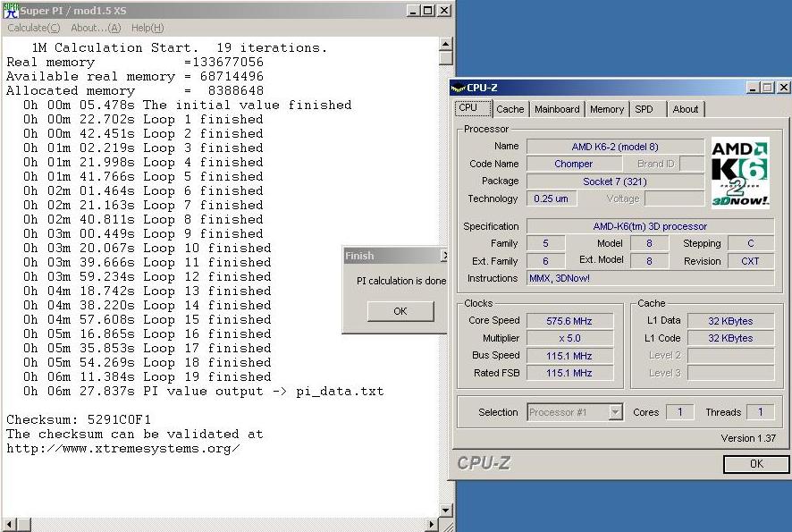This screenshot has height=532, width=792.
Task: Minimize the Super PI window
Action: pos(413,11)
